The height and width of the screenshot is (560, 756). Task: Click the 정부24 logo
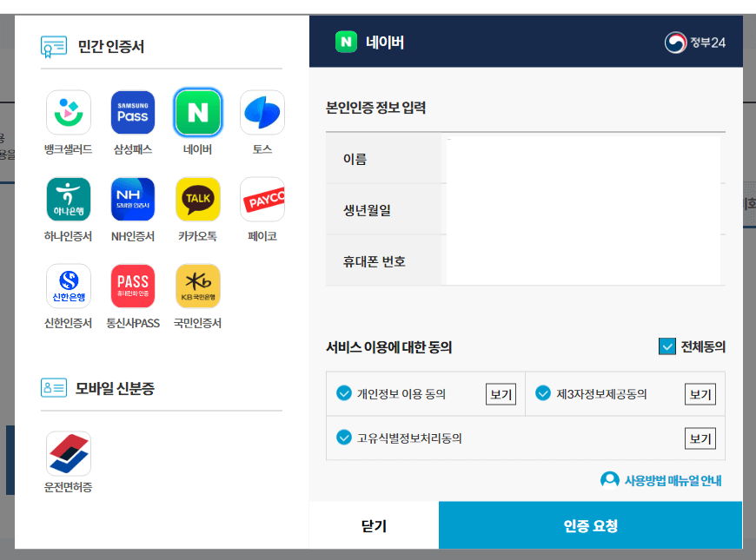pos(695,43)
